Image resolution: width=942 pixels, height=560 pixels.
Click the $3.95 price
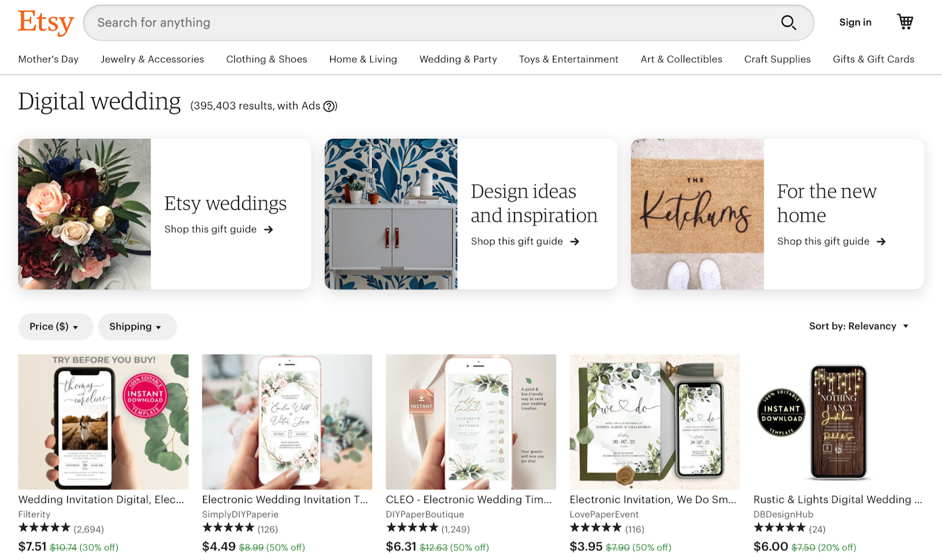point(586,546)
